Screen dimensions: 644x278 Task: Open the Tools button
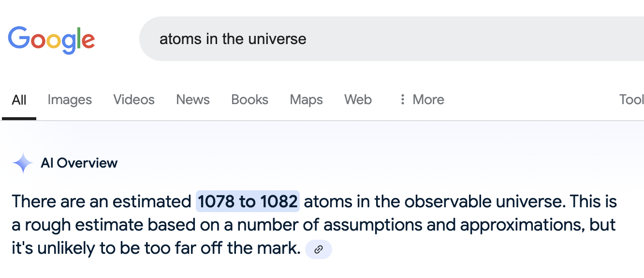click(631, 100)
